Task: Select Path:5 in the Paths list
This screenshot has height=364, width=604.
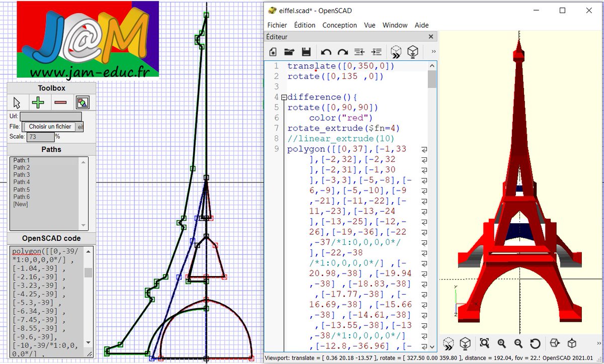Action: pyautogui.click(x=22, y=190)
